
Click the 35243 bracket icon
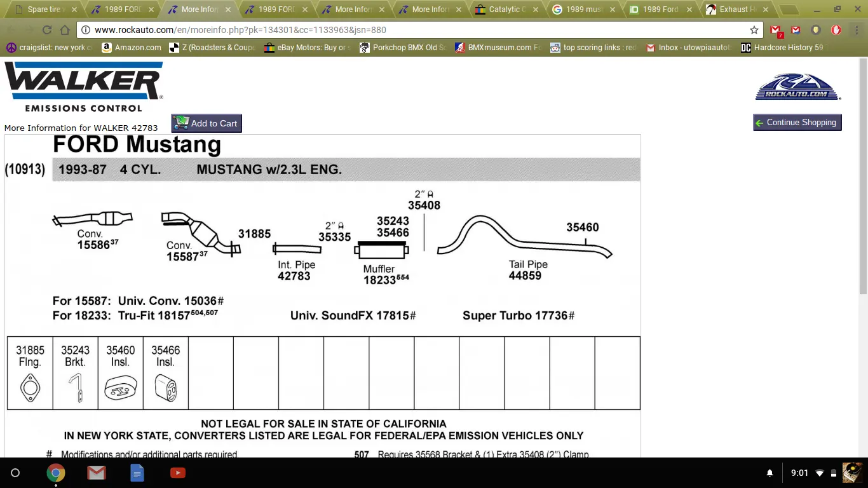point(76,388)
